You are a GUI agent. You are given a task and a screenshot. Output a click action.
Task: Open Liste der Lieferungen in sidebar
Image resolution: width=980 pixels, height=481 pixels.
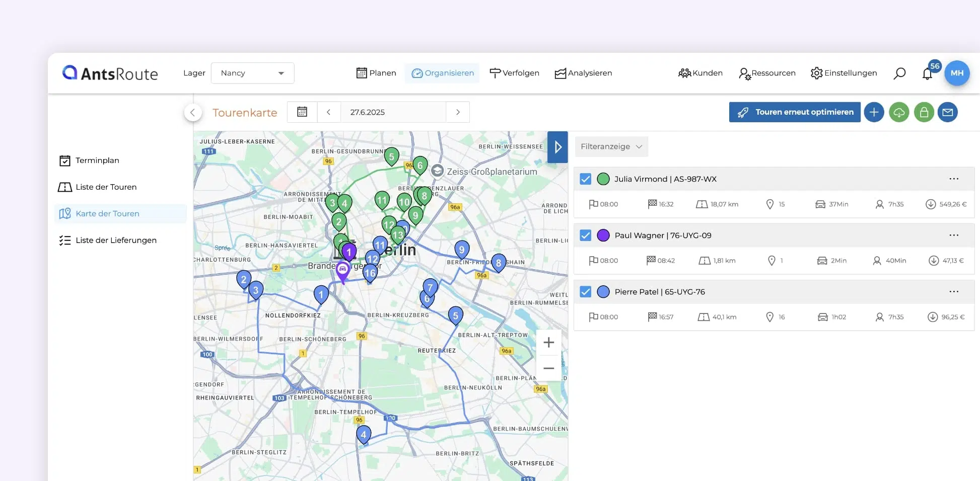pos(116,240)
